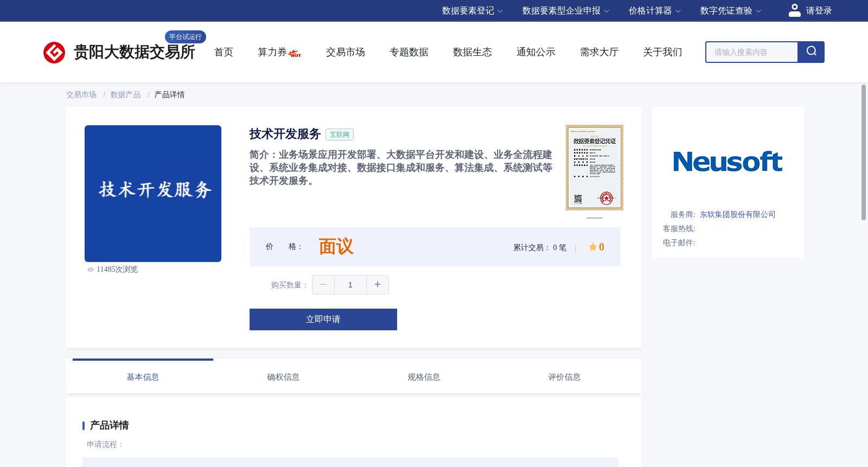Open the 数据要素登记凭证 certificate thumbnail

pos(595,168)
